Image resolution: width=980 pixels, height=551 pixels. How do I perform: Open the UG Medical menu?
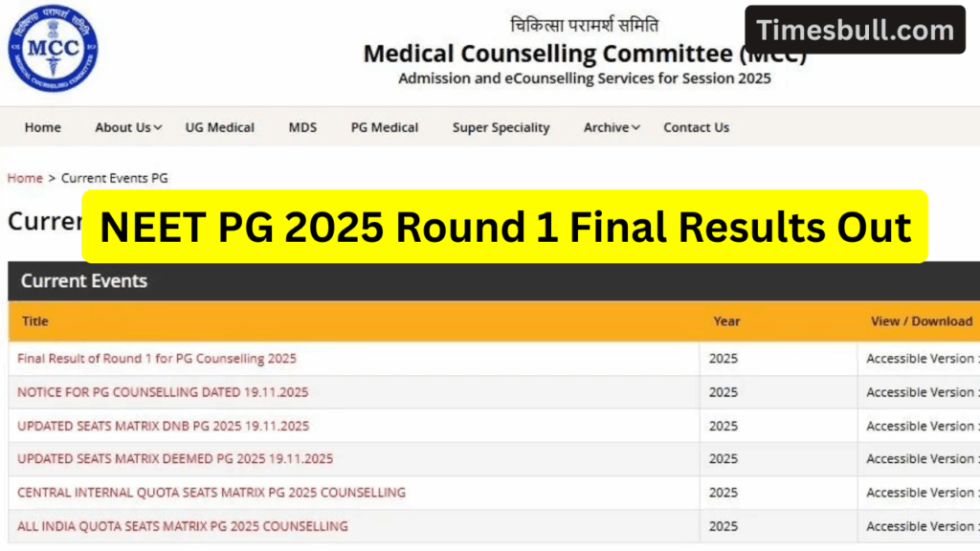coord(220,127)
